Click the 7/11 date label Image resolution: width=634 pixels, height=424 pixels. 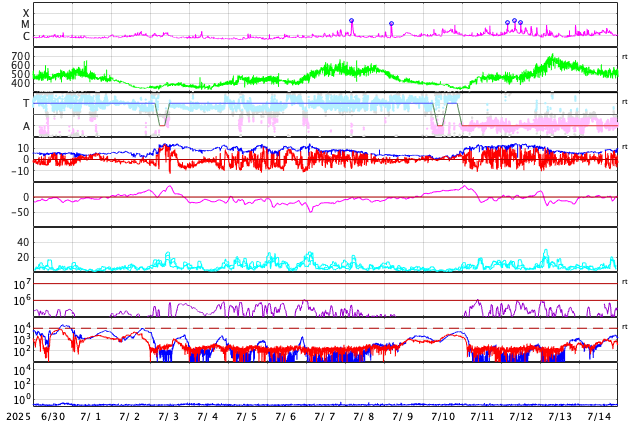click(x=482, y=417)
